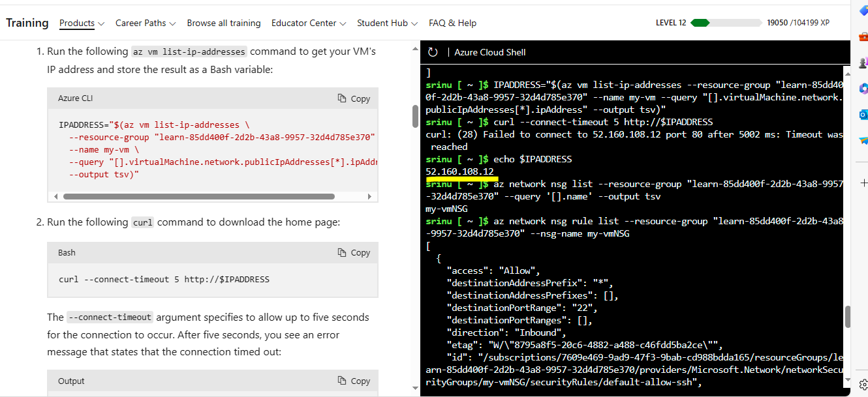Screen dimensions: 868x397
Task: Restart the Azure Cloud Shell session icon
Action: click(x=433, y=52)
